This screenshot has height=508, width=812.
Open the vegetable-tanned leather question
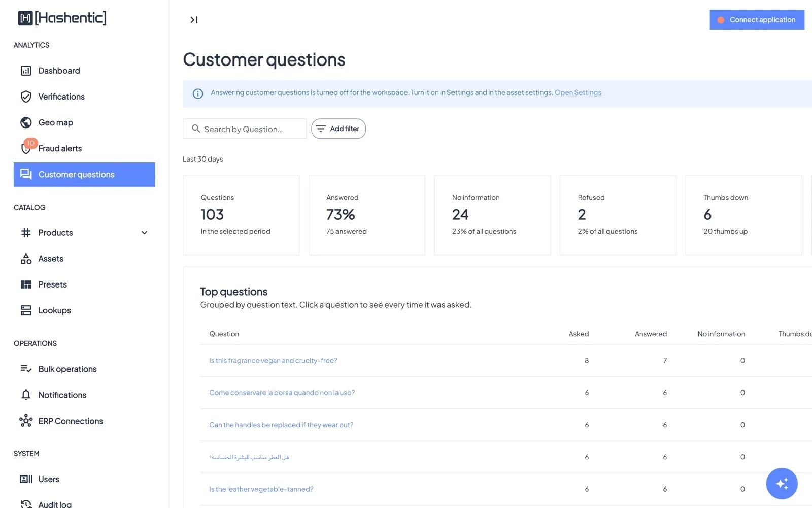coord(261,489)
